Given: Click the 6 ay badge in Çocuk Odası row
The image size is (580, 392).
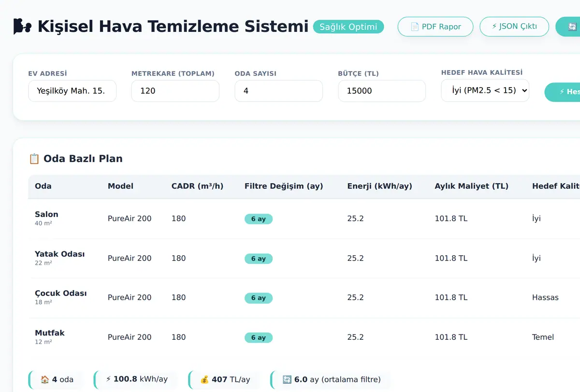Looking at the screenshot, I should point(259,298).
